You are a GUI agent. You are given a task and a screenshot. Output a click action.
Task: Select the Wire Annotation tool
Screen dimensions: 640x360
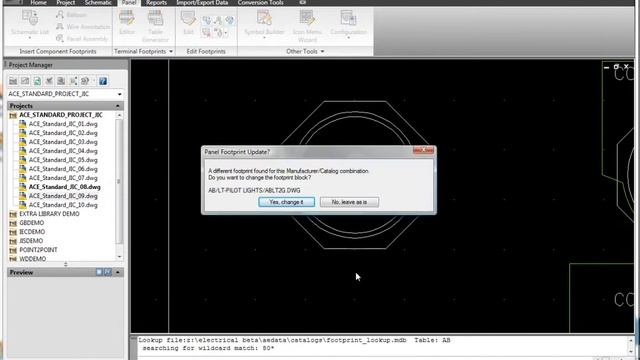[83, 27]
